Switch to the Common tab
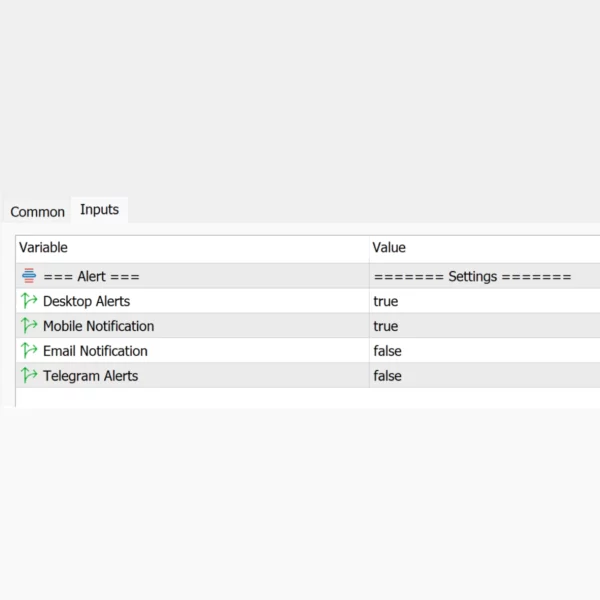The image size is (600, 600). click(x=37, y=212)
